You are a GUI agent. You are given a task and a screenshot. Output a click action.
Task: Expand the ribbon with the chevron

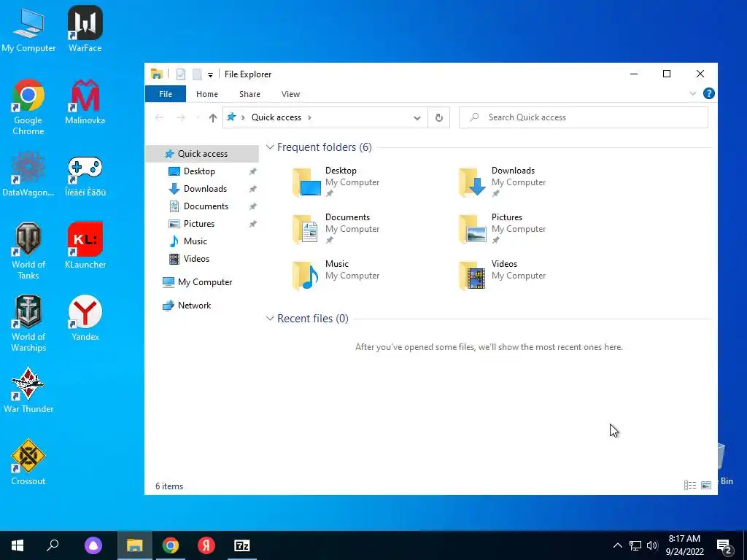(x=693, y=94)
